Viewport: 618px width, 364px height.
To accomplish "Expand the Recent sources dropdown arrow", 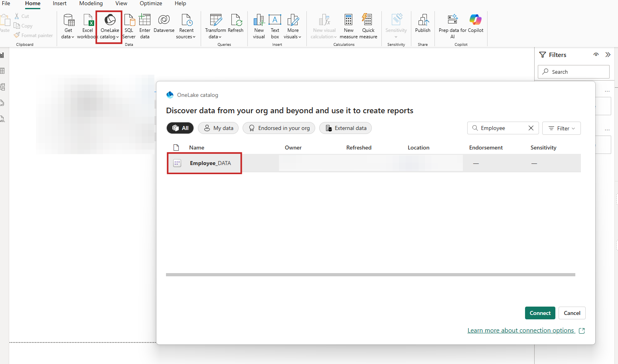I will [194, 37].
